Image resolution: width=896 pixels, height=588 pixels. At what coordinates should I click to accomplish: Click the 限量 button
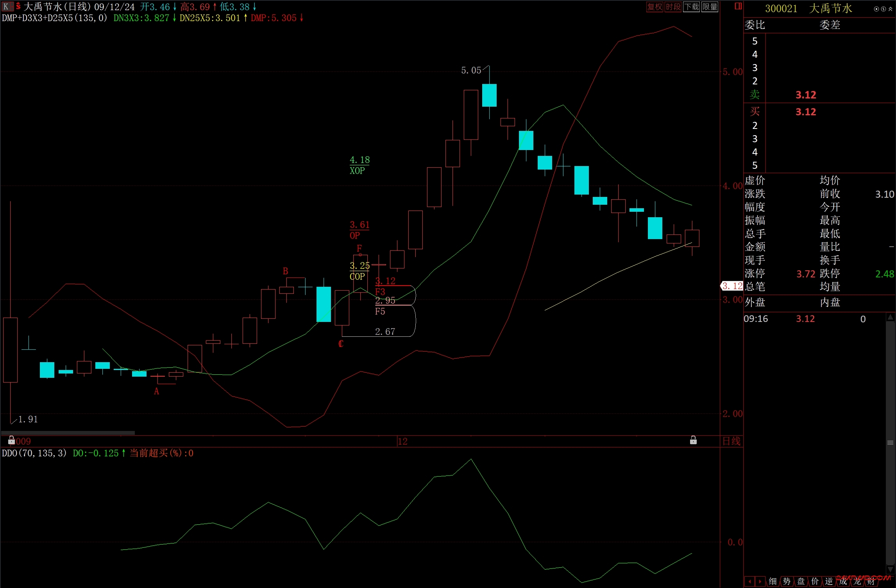click(x=710, y=7)
